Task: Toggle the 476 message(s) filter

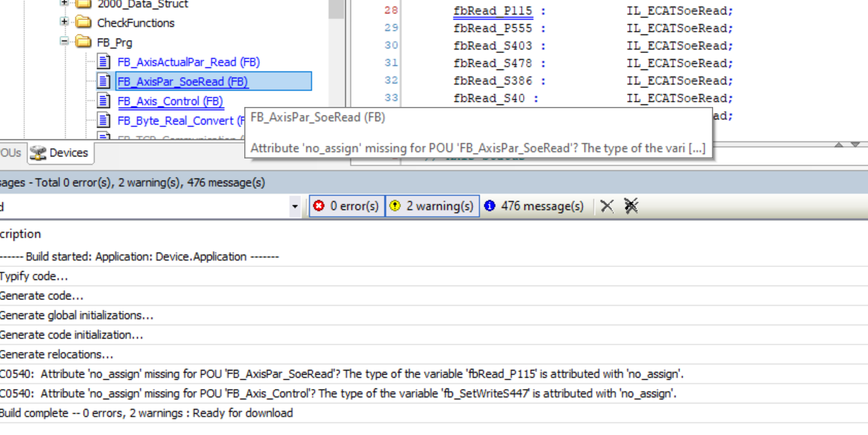Action: tap(534, 206)
